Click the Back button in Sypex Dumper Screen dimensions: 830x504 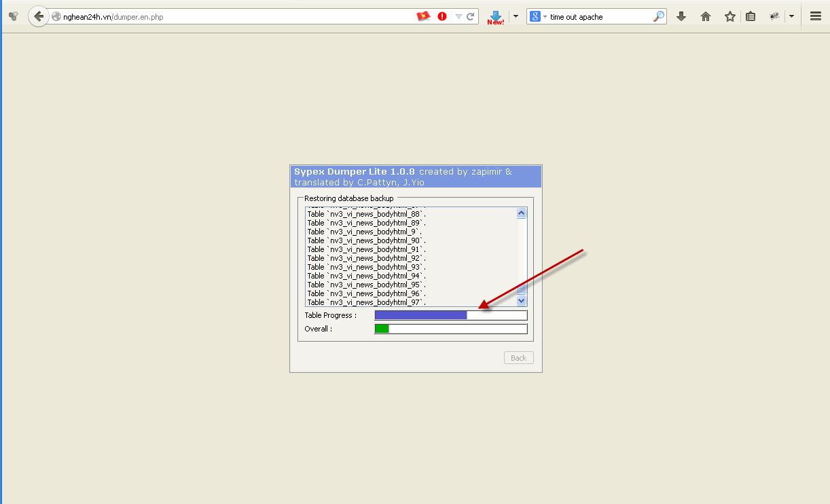point(518,358)
